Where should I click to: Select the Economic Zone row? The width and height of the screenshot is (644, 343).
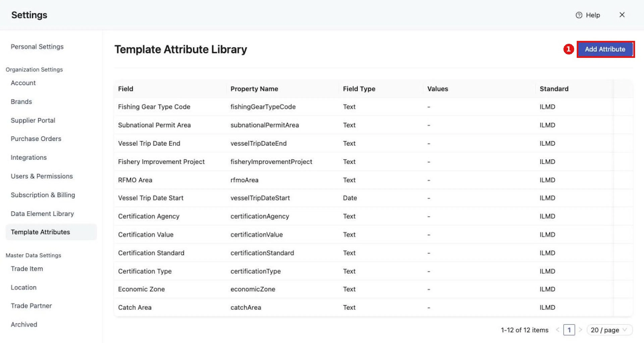[x=373, y=289]
